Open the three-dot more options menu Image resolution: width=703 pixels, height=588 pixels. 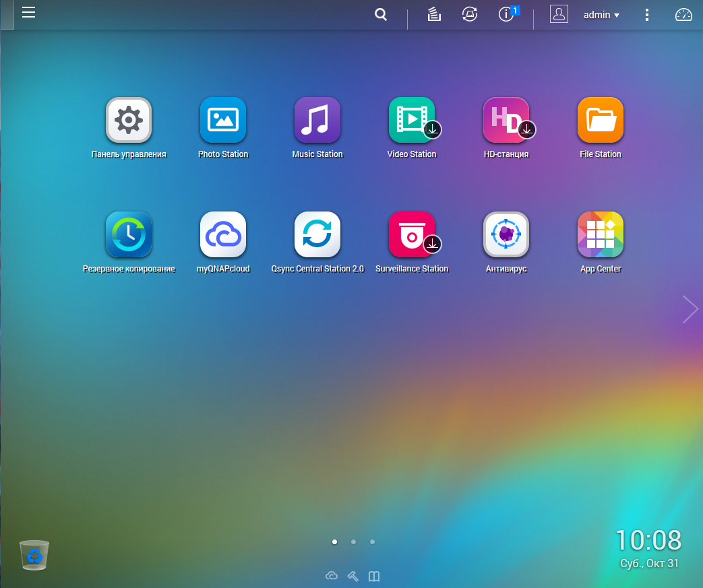click(647, 15)
